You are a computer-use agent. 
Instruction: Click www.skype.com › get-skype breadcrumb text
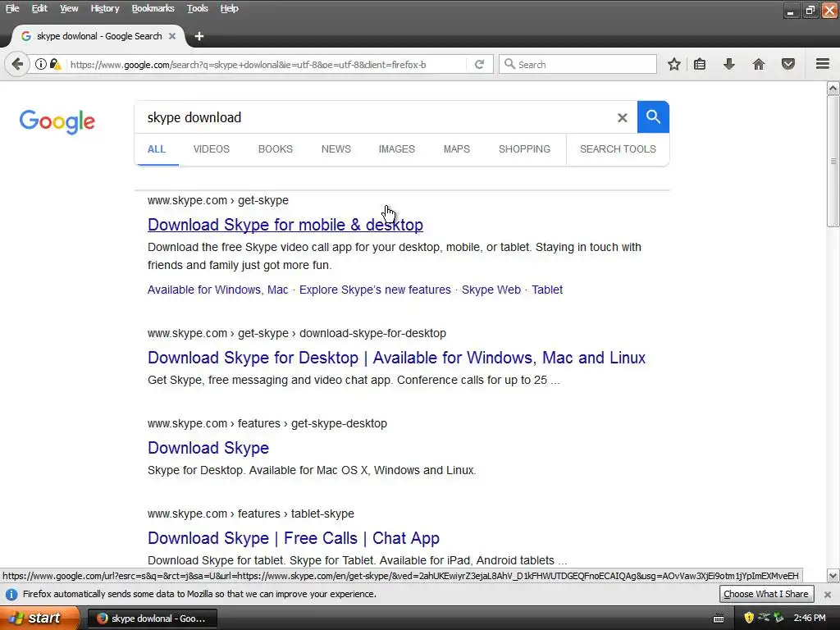pyautogui.click(x=217, y=200)
